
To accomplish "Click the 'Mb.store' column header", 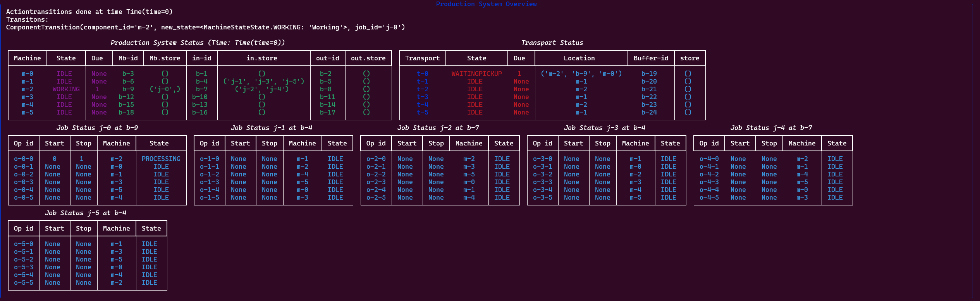I will pos(165,58).
